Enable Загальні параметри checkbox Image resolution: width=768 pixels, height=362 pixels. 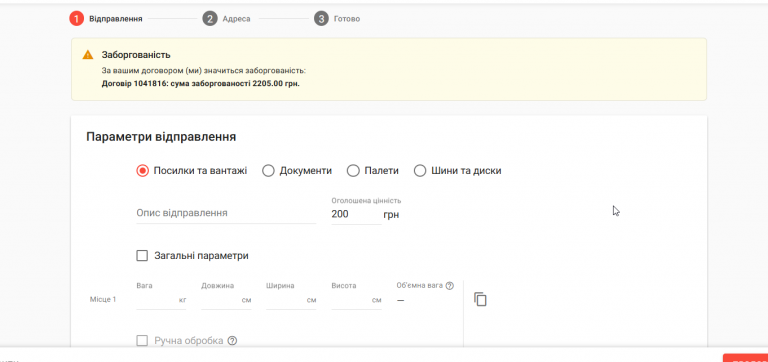coord(142,256)
